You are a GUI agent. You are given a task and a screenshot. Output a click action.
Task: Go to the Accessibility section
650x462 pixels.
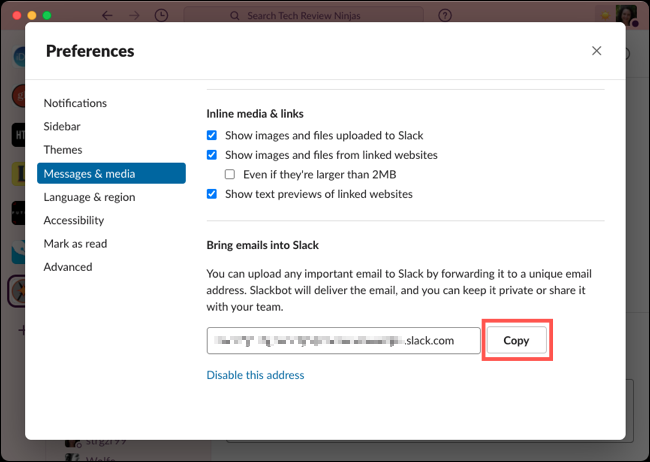pos(73,220)
